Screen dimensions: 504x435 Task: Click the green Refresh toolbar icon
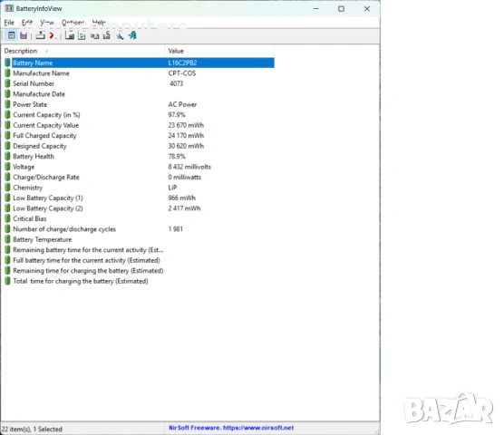(x=82, y=35)
